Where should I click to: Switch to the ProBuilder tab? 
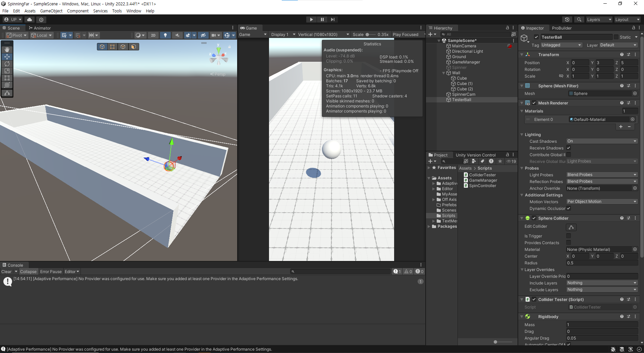562,28
